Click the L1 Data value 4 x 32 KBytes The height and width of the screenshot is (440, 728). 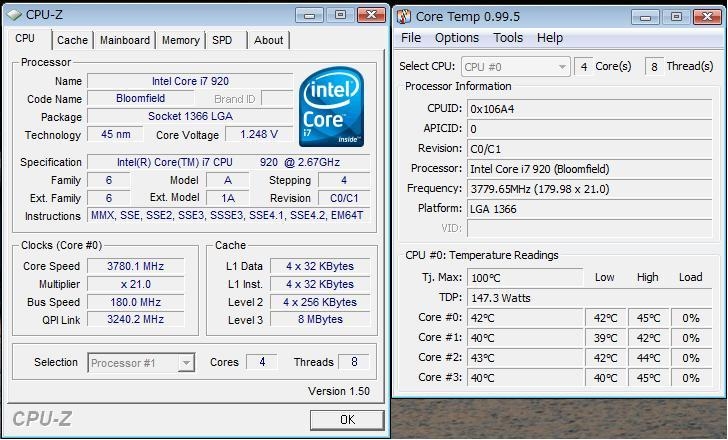[x=320, y=266]
